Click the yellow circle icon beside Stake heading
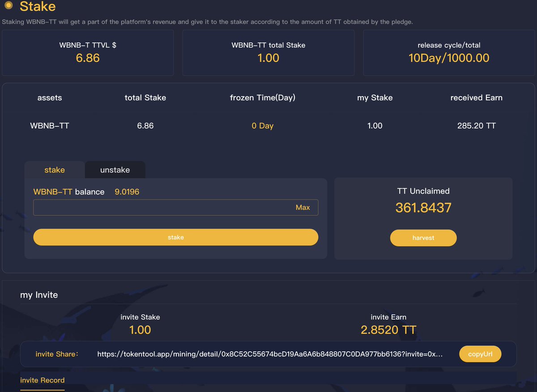 point(8,6)
